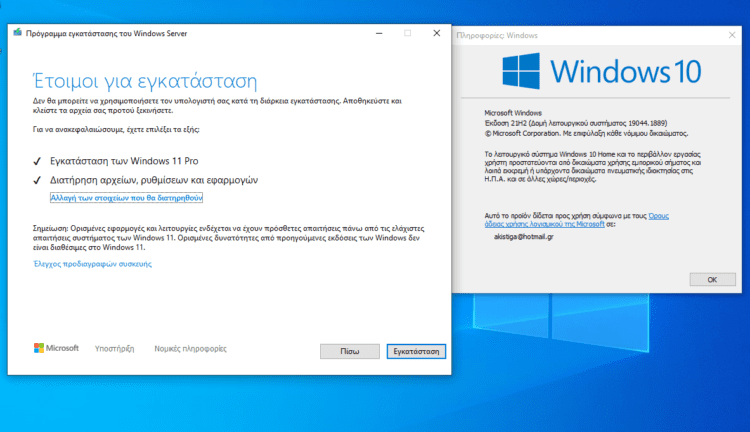The width and height of the screenshot is (750, 432).
Task: Open the Microsoft software license terms link
Action: pos(576,220)
